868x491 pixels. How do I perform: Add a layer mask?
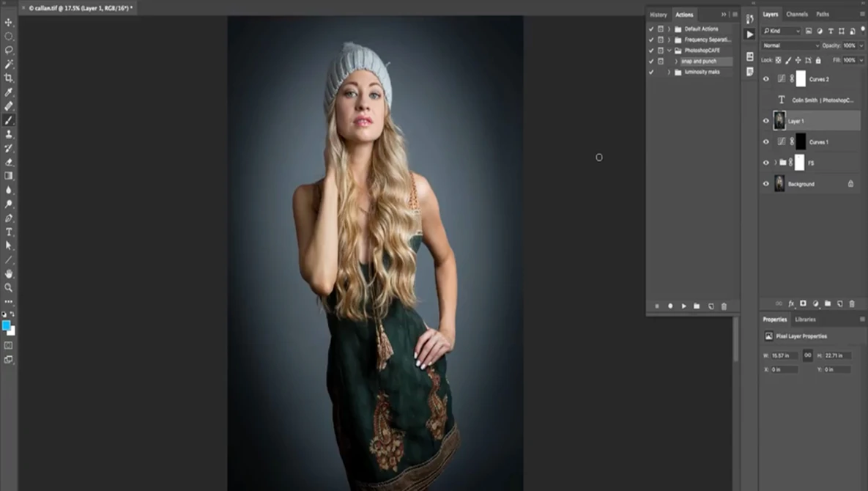[804, 303]
